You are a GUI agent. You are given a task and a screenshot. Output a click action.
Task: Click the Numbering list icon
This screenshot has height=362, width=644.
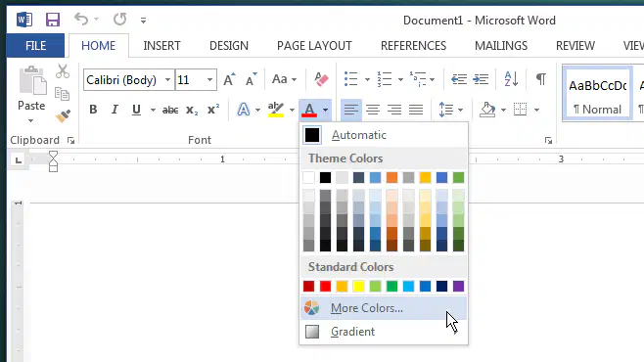click(x=385, y=79)
